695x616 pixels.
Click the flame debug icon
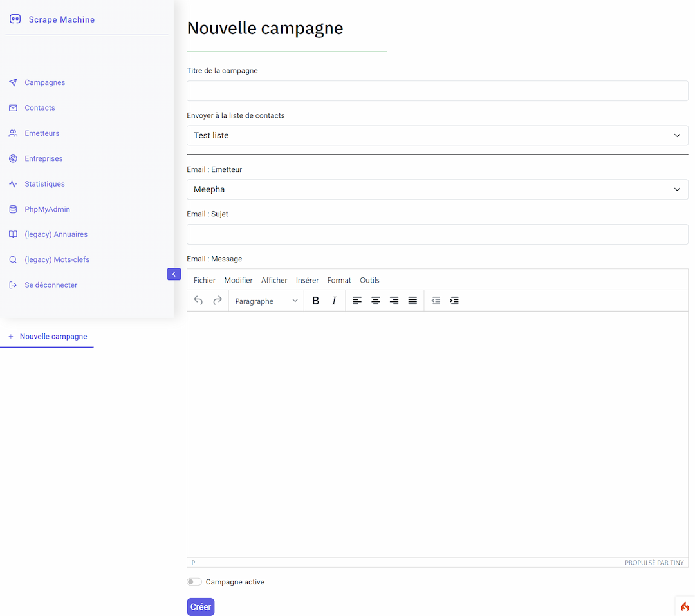[685, 606]
